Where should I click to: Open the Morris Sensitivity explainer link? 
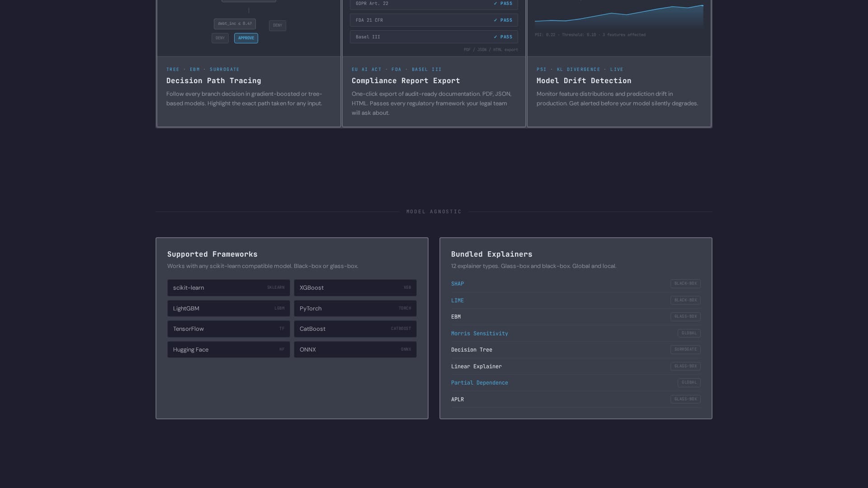(480, 333)
